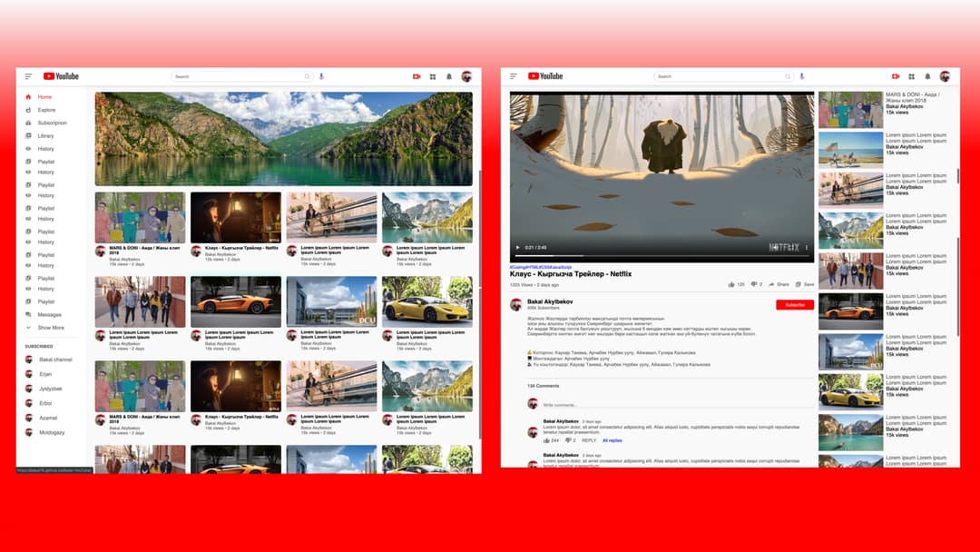Open the yellow sports car thumbnail in suggestions list
This screenshot has width=980, height=552.
click(850, 391)
